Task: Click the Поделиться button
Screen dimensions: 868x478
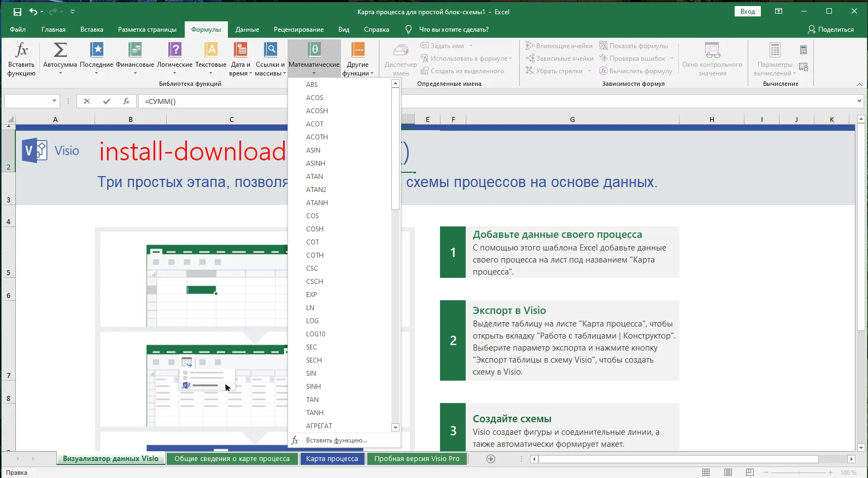Action: [831, 30]
